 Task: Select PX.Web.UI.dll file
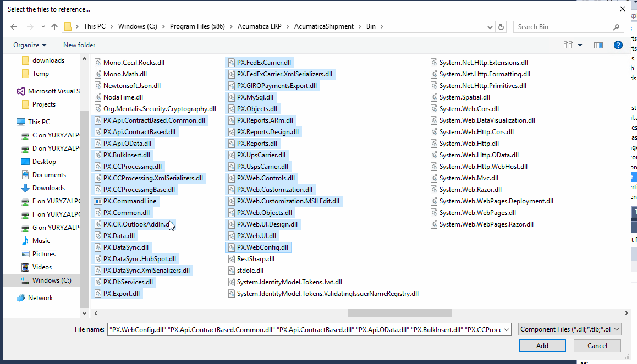252,236
